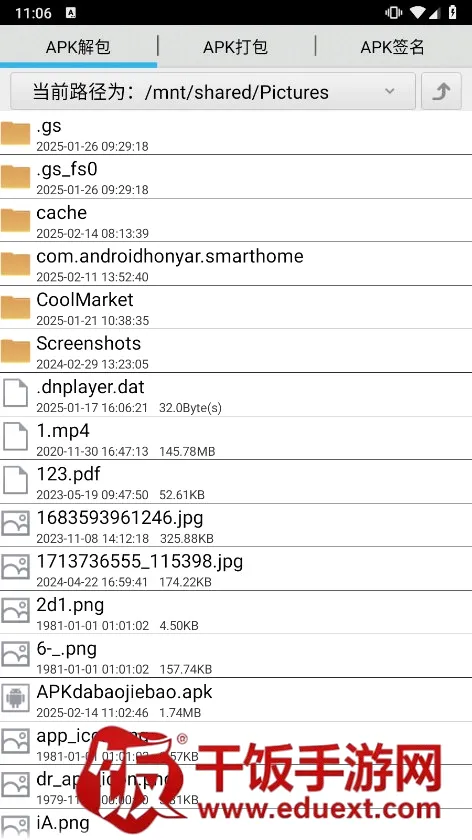472x840 pixels.
Task: Tap the Android icon of APKdabaojiebao.apk
Action: tap(15, 699)
